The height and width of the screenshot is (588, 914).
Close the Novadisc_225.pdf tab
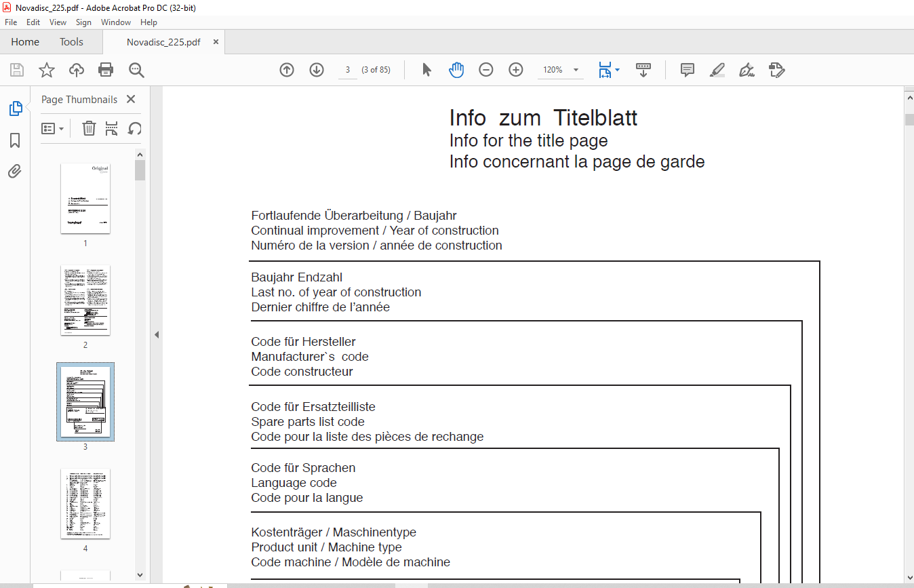[x=216, y=42]
